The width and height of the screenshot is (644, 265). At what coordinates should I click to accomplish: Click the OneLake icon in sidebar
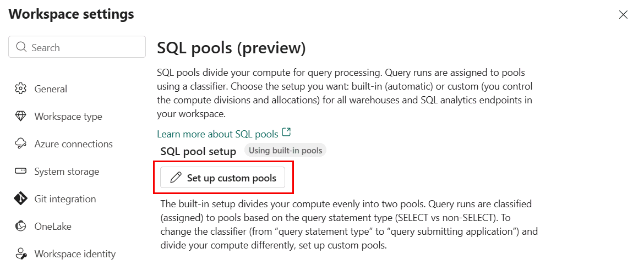[x=20, y=226]
